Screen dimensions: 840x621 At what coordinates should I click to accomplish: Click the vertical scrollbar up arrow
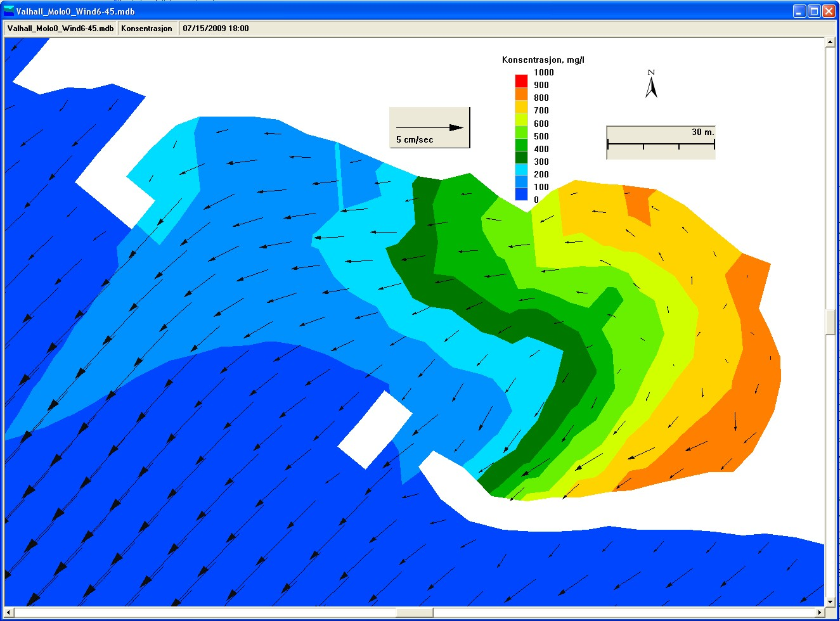coord(830,42)
